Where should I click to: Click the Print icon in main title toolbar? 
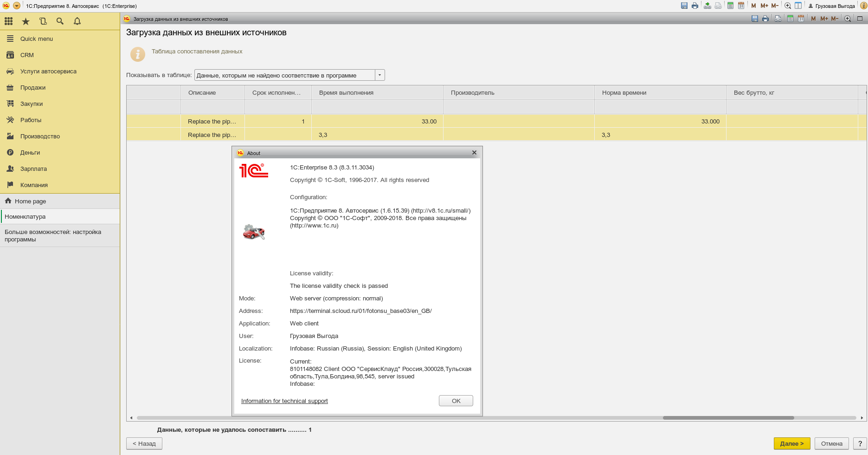coord(695,6)
